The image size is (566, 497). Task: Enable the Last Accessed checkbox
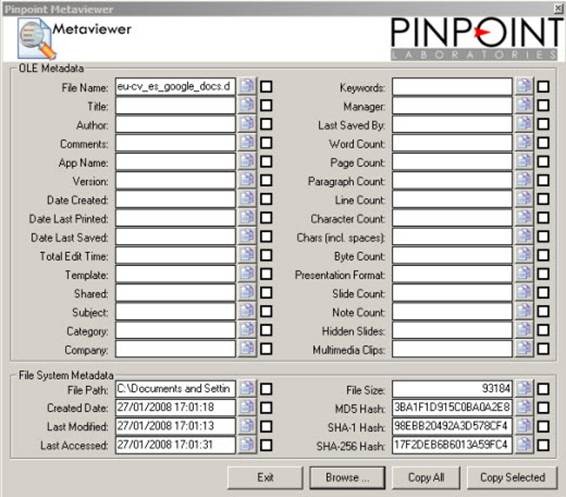[x=266, y=445]
